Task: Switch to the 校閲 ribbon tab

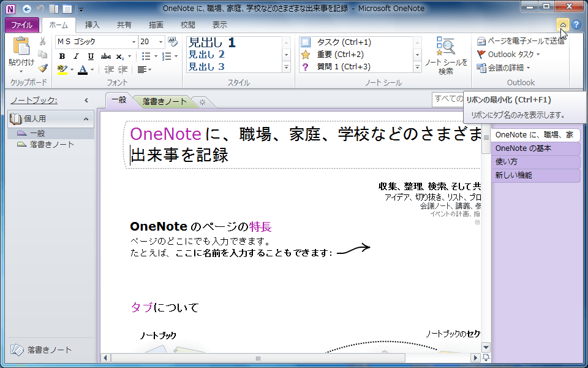Action: pos(188,25)
